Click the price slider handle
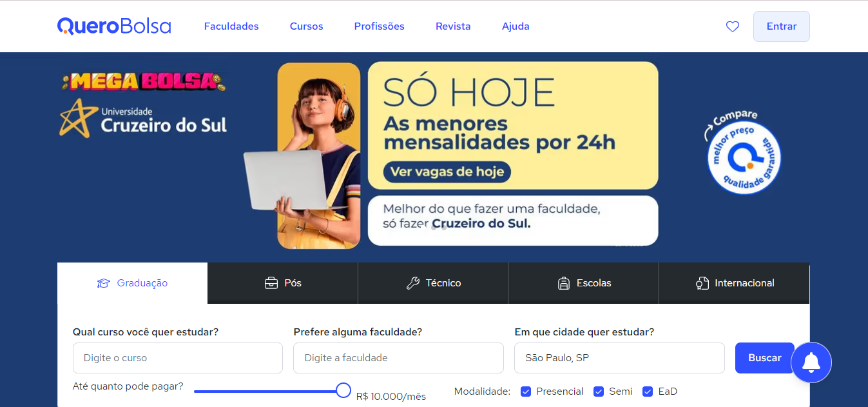 pos(343,390)
